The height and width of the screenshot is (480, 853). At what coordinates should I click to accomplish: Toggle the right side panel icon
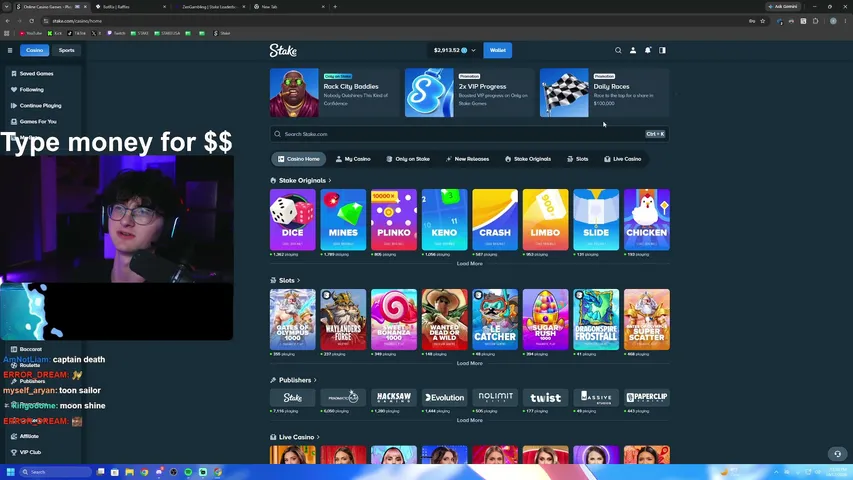(662, 50)
